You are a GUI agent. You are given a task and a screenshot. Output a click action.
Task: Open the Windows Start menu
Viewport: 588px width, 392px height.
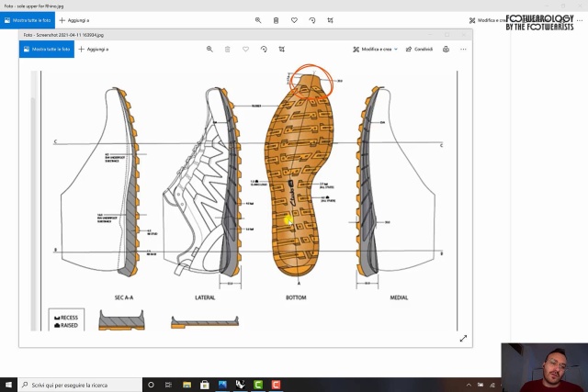tap(8, 385)
